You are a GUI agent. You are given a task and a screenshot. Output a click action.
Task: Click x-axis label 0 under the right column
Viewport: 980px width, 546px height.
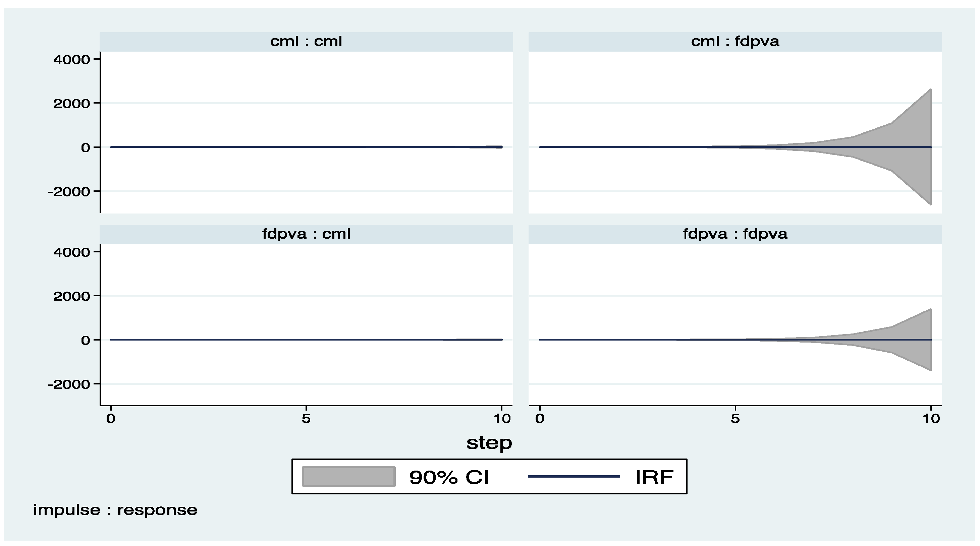point(540,419)
